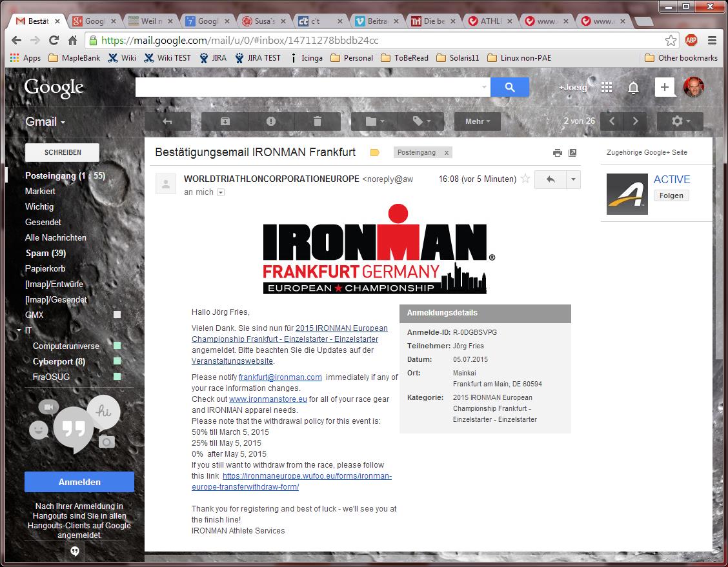Go back with the browser back arrow
Image resolution: width=728 pixels, height=567 pixels.
click(16, 41)
